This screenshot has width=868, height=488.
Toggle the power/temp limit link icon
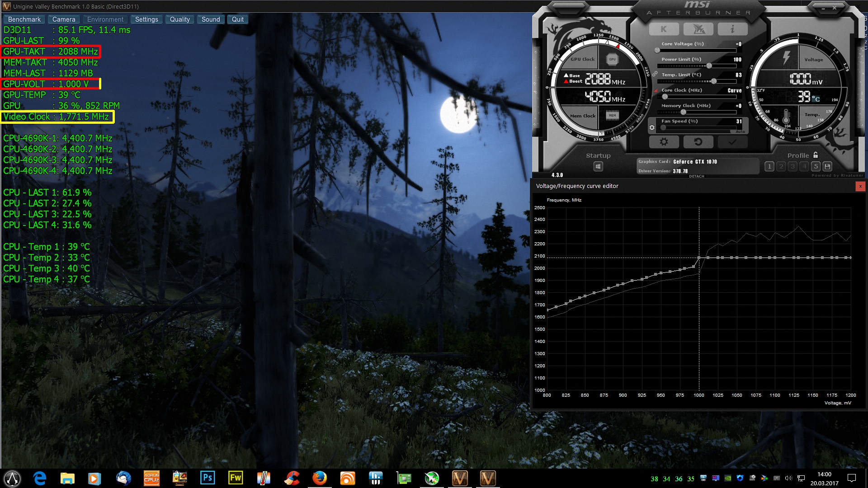coord(655,74)
